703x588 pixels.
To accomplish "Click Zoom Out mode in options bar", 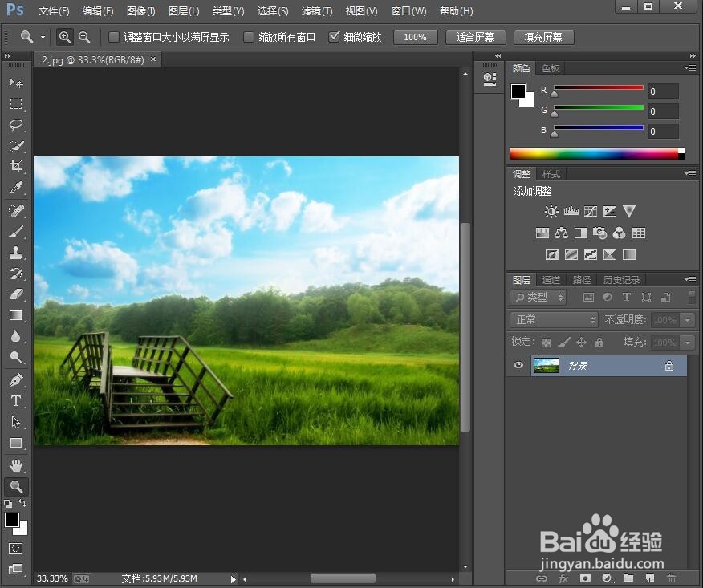I will coord(84,37).
